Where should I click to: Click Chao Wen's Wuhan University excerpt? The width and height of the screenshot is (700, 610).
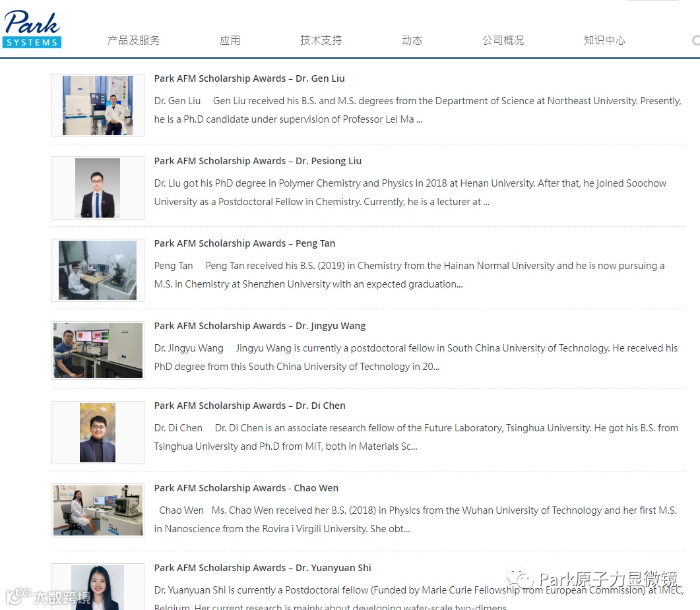(416, 520)
